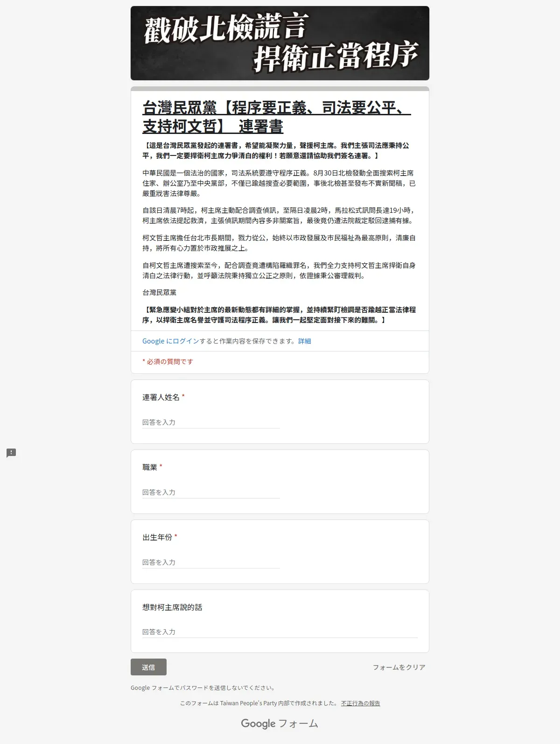Clear the form via フォームをクリア
560x744 pixels.
coord(399,667)
